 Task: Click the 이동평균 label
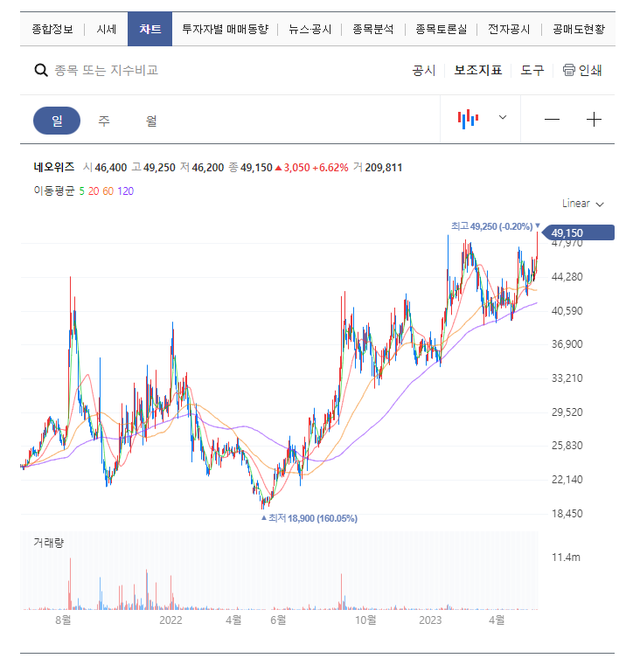[x=54, y=191]
